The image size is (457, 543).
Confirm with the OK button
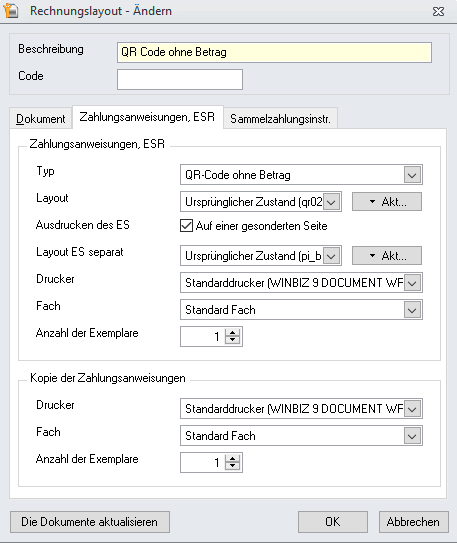pos(333,522)
